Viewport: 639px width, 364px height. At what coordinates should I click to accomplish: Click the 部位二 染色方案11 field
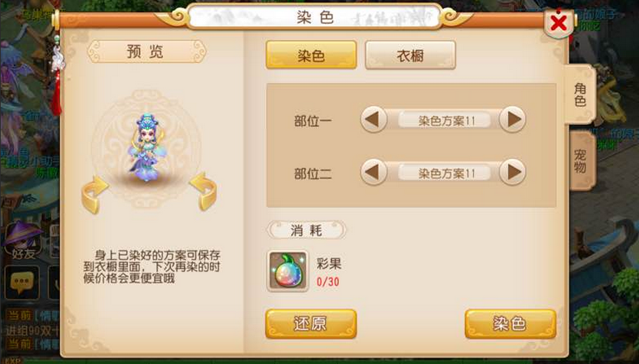tap(444, 173)
